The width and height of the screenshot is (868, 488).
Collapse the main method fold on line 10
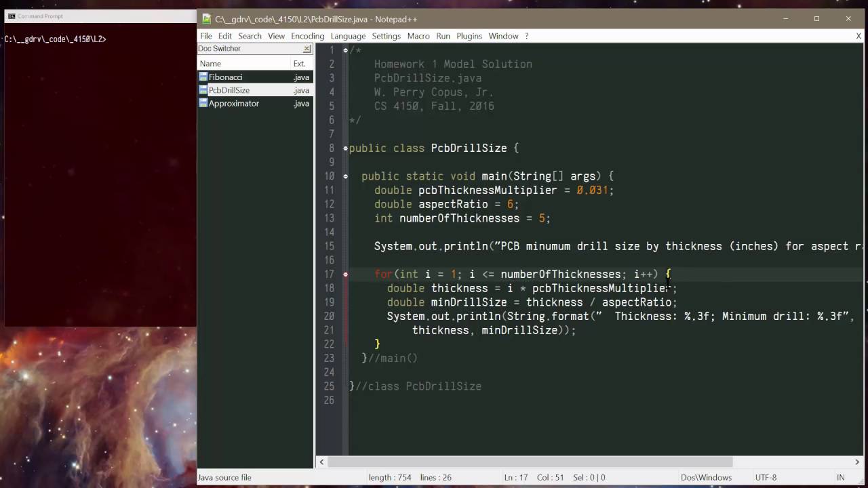pyautogui.click(x=345, y=176)
